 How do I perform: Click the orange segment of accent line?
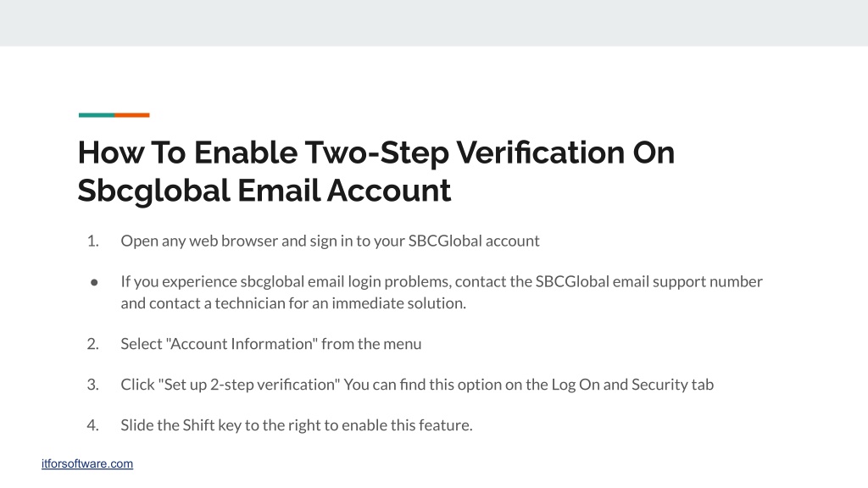[132, 115]
